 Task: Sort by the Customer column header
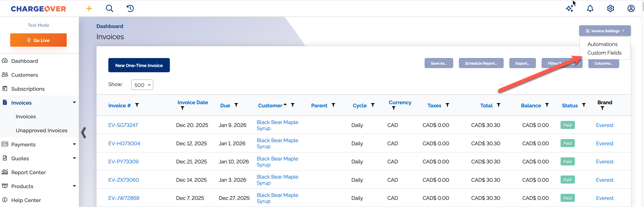(x=270, y=106)
